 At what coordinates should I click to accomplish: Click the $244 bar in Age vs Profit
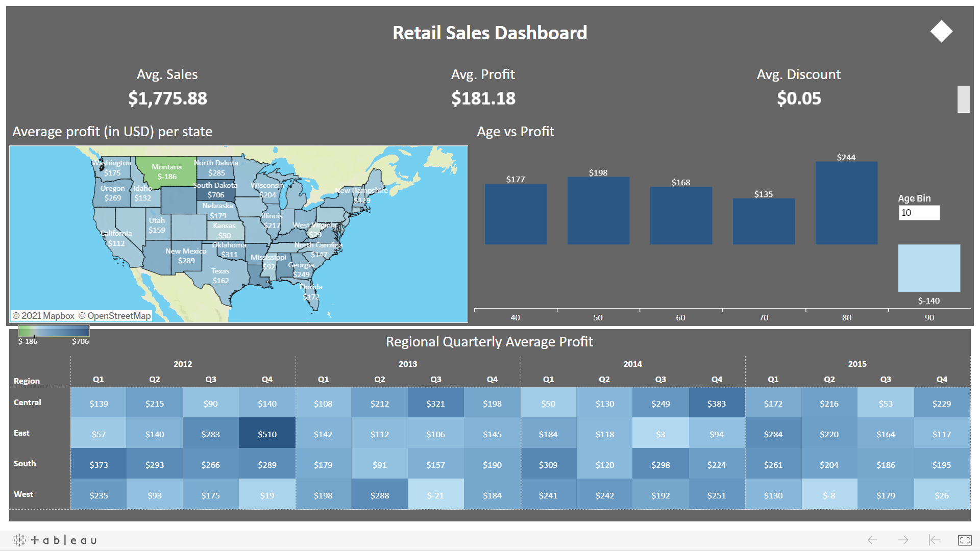[x=846, y=202]
